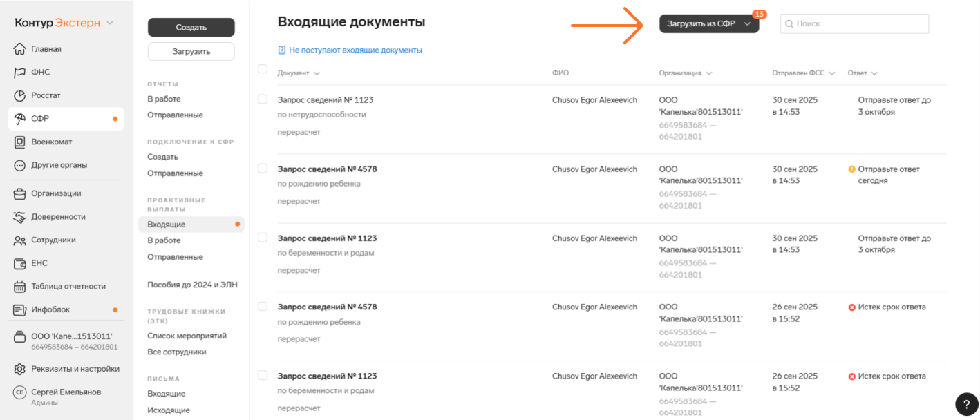The width and height of the screenshot is (980, 420).
Task: Click the flag icon for ФНС
Action: point(19,73)
